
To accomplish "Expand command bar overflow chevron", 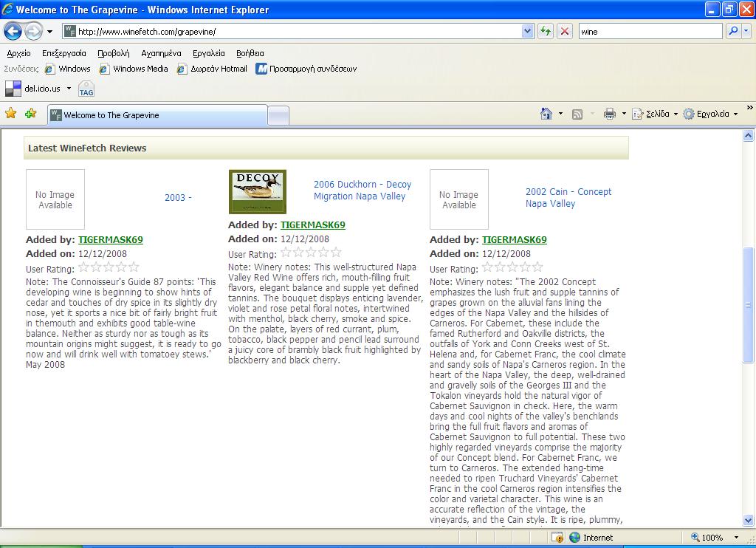I will coord(749,108).
